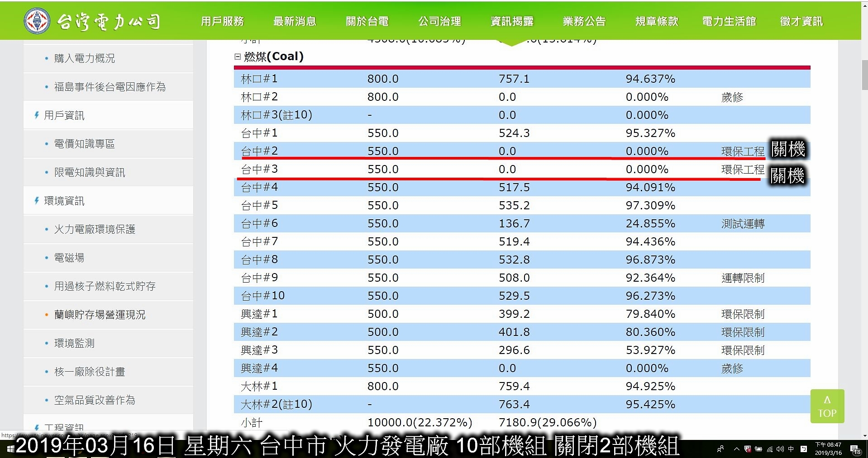Screen dimensions: 868x458
Task: Select the 台中#8 unit name
Action: point(259,260)
